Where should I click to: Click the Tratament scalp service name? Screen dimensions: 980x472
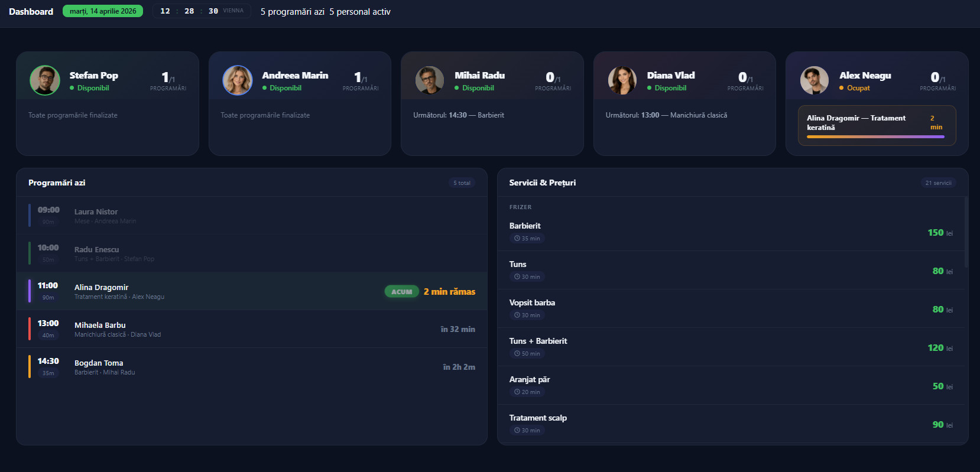(538, 418)
